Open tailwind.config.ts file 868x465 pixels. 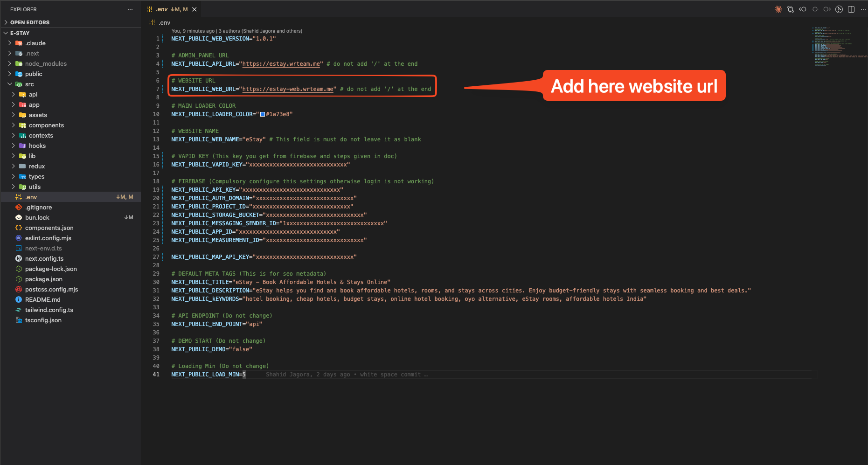[x=49, y=310]
